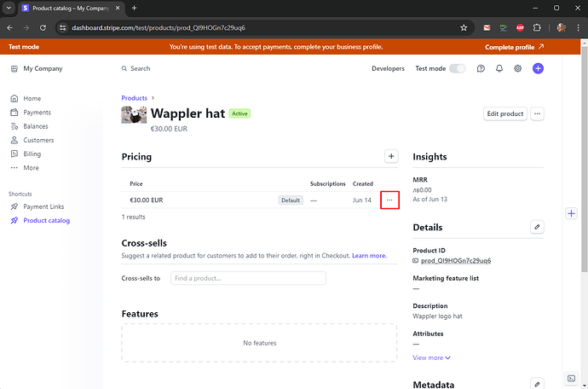Click the pin icon beside Payment Links

(x=14, y=206)
